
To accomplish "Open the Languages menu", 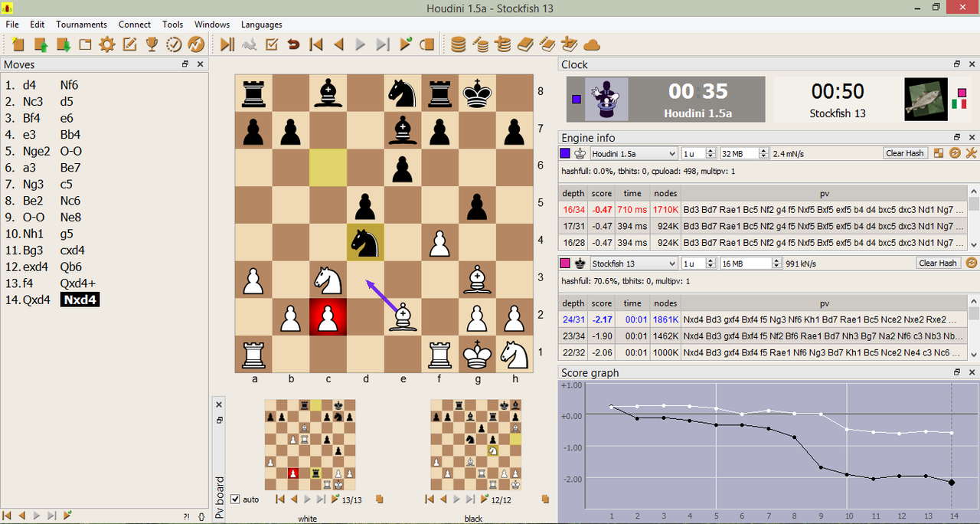I will click(x=262, y=25).
